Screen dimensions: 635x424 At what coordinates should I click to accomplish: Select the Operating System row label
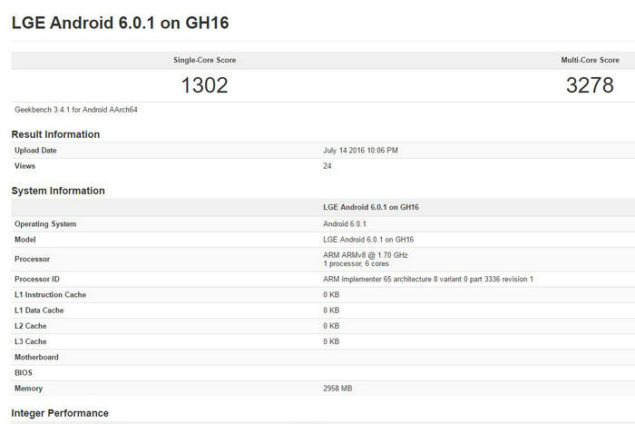[x=45, y=224]
